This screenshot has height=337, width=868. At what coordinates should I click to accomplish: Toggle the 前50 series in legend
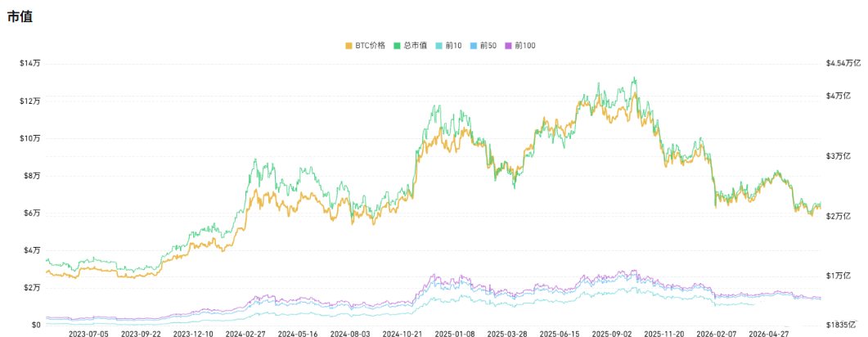[482, 46]
